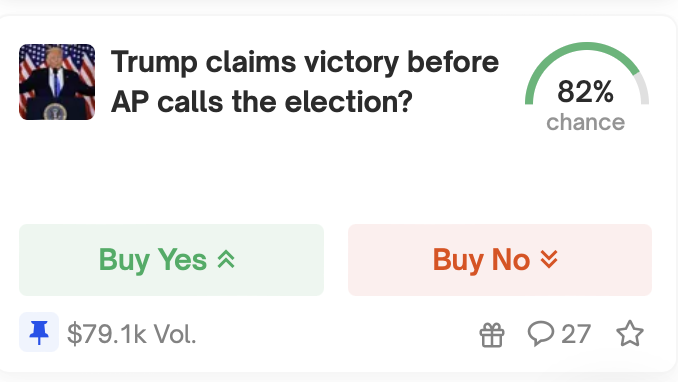The width and height of the screenshot is (678, 382).
Task: Click 'AP calls the election?' title line
Action: click(262, 102)
